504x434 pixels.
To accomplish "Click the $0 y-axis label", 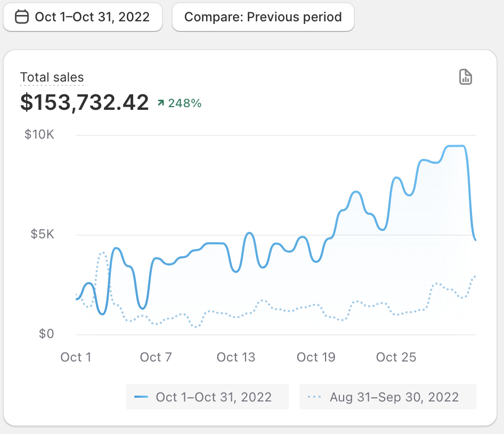I will pyautogui.click(x=46, y=334).
